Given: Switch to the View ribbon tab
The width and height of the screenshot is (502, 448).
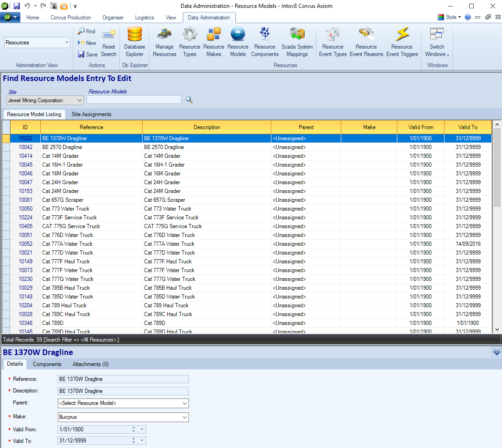Looking at the screenshot, I should [x=170, y=18].
